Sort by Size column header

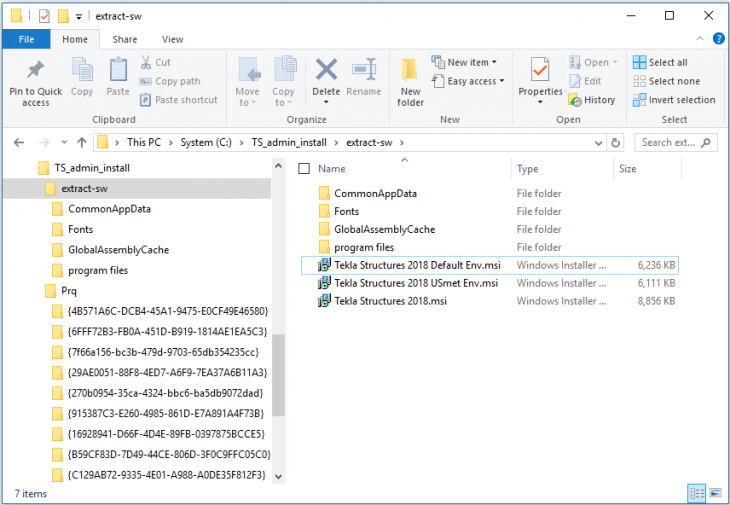click(628, 168)
